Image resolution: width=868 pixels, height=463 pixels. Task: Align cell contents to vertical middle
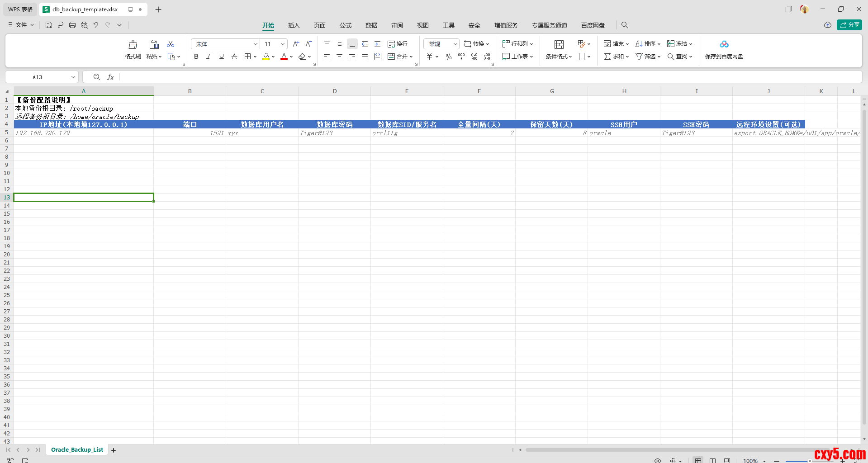pyautogui.click(x=340, y=44)
